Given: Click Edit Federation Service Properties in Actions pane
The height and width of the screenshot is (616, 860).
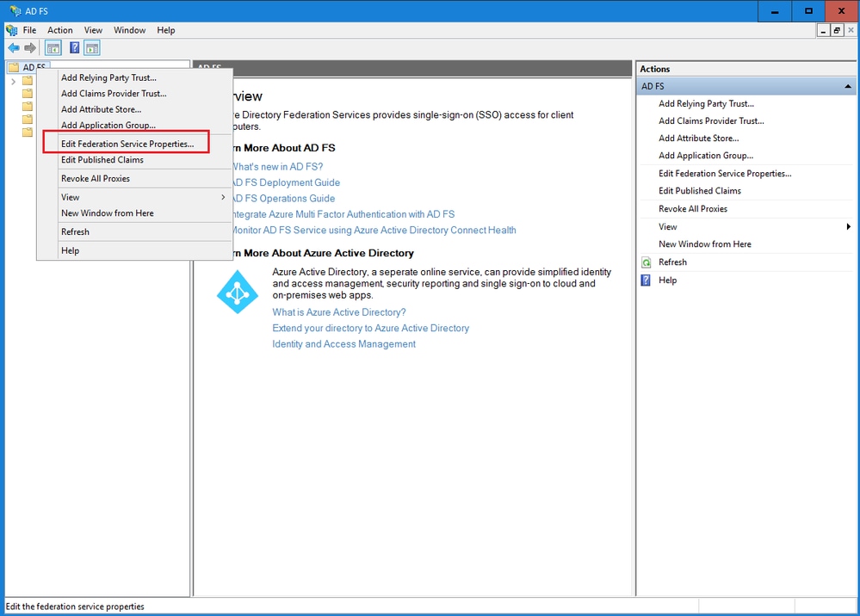Looking at the screenshot, I should point(725,174).
